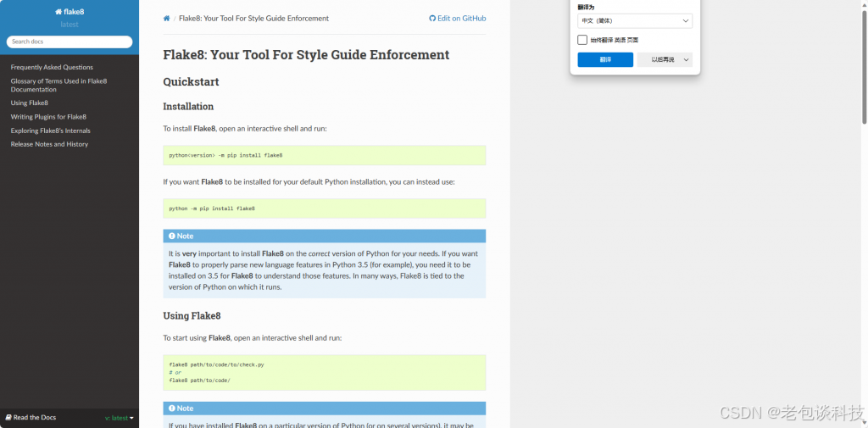Click the default Python installation sentence
Image resolution: width=868 pixels, height=428 pixels.
pyautogui.click(x=309, y=181)
